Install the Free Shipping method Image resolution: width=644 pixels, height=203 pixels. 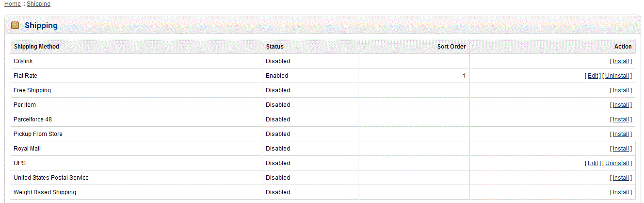[x=621, y=90]
